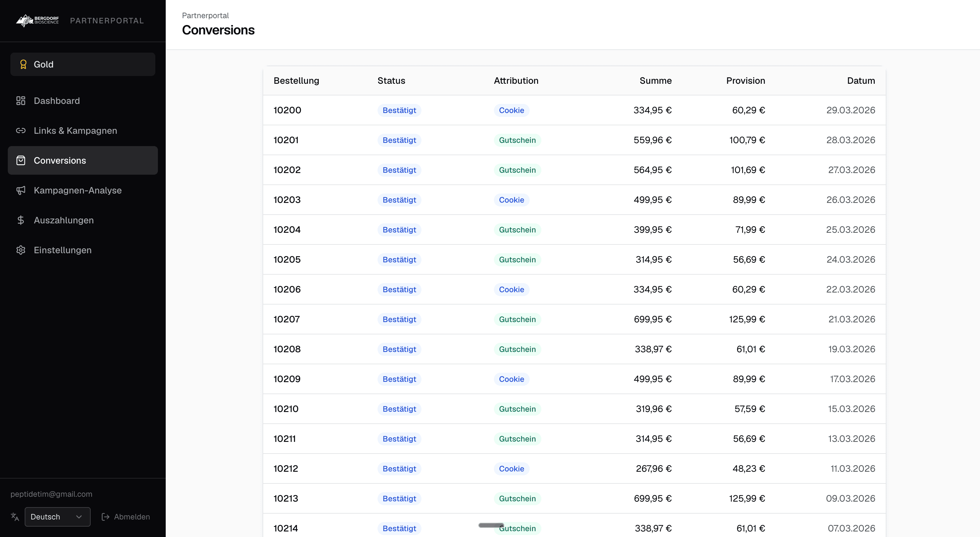Click the Conversions shopping bag icon
The width and height of the screenshot is (980, 537).
pyautogui.click(x=20, y=160)
